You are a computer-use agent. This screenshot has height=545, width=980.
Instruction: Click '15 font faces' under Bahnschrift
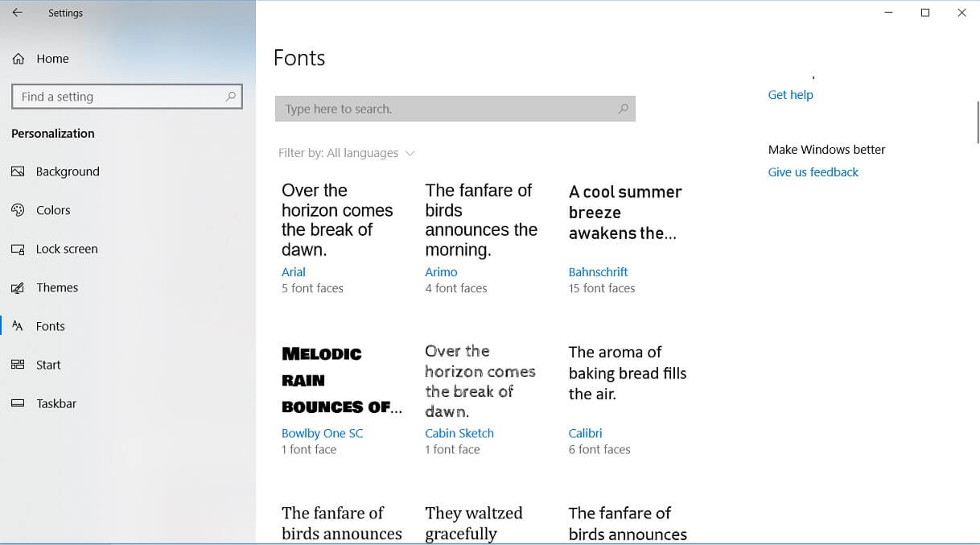coord(602,288)
